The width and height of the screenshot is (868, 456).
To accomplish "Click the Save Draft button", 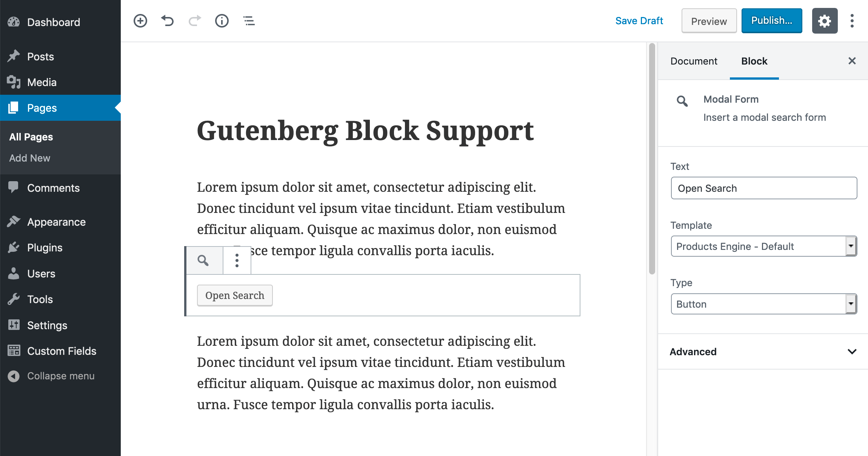I will click(639, 21).
